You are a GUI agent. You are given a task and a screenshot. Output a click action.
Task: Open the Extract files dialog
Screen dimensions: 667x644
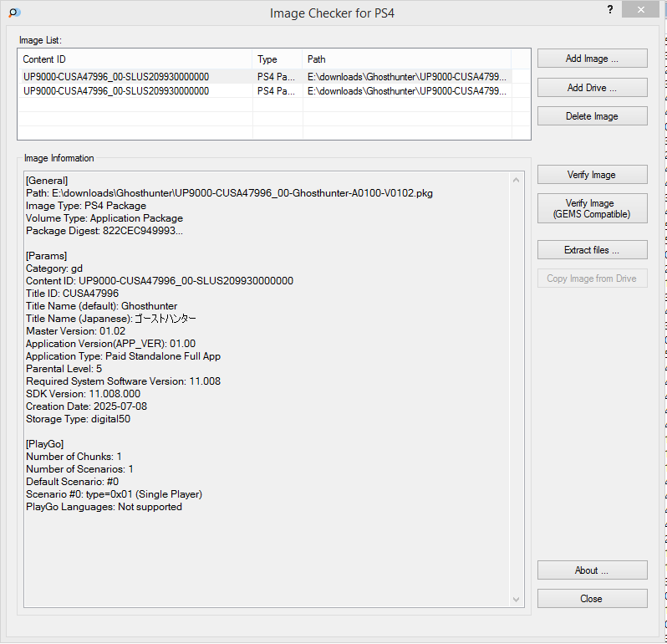click(x=592, y=250)
